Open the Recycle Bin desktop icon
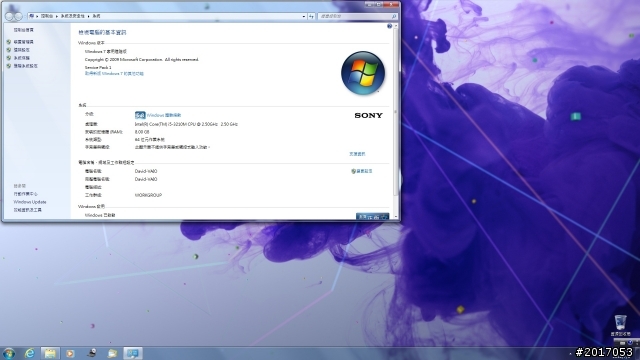The image size is (640, 360). tap(620, 325)
